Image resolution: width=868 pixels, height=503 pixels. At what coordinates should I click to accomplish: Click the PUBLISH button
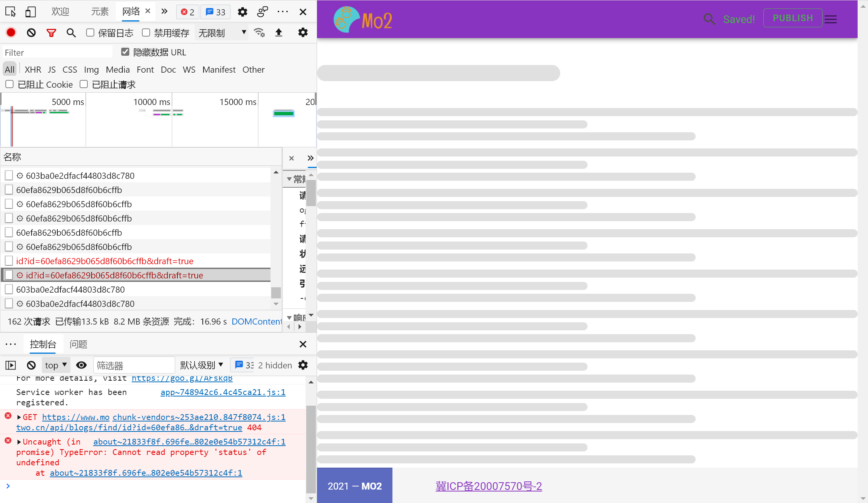[x=793, y=18]
